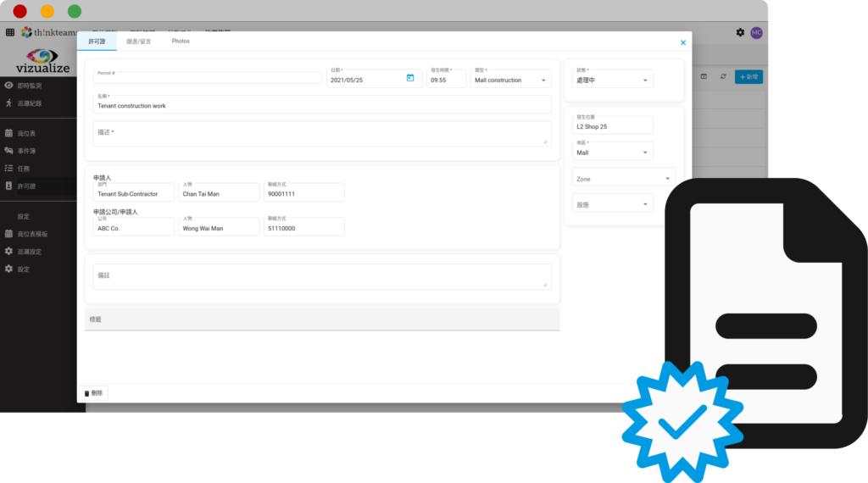This screenshot has height=483, width=868.
Task: Click the blue 新增 add button
Action: tap(748, 76)
